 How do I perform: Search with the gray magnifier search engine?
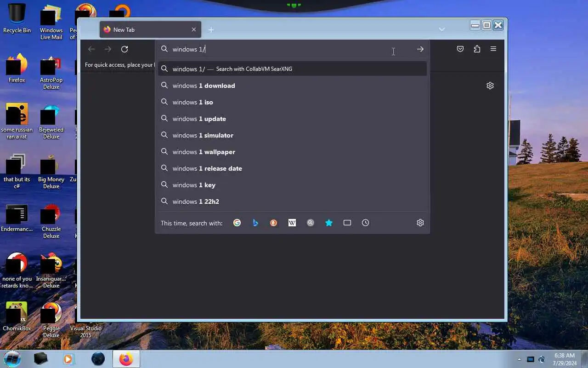pos(311,223)
